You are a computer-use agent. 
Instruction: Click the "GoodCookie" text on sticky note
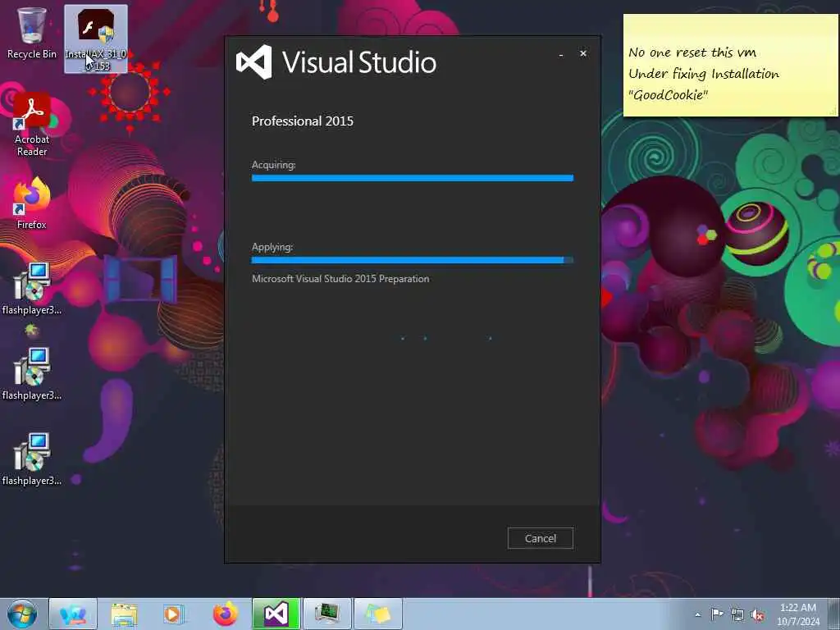coord(668,95)
